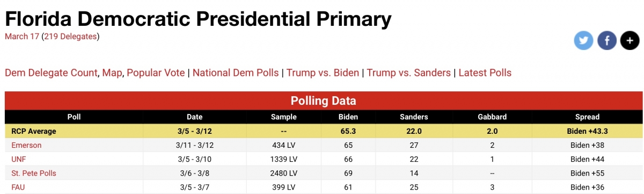The image size is (644, 194).
Task: Open Trump vs. Biden polls
Action: coord(323,73)
